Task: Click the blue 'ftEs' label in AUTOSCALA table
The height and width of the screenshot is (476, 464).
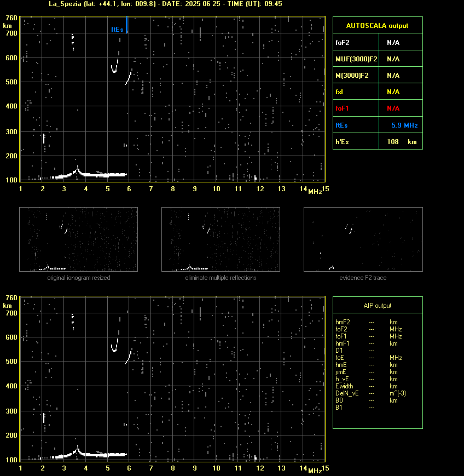Action: click(x=341, y=125)
